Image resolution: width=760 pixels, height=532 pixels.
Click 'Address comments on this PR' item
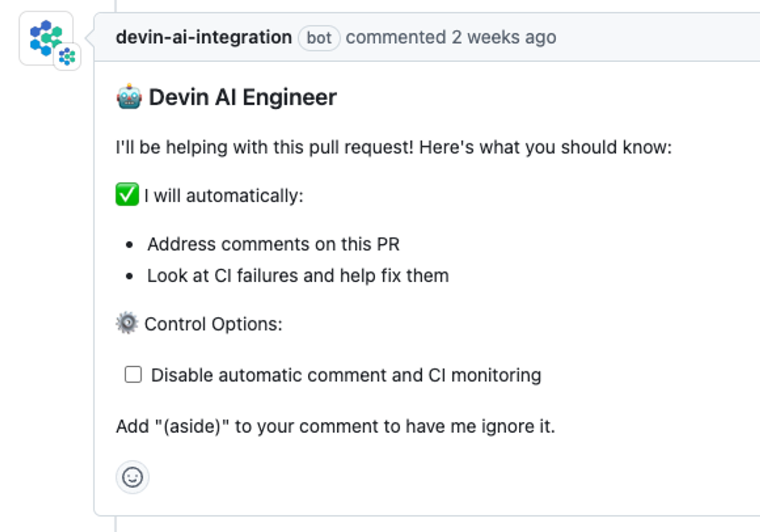[x=273, y=244]
